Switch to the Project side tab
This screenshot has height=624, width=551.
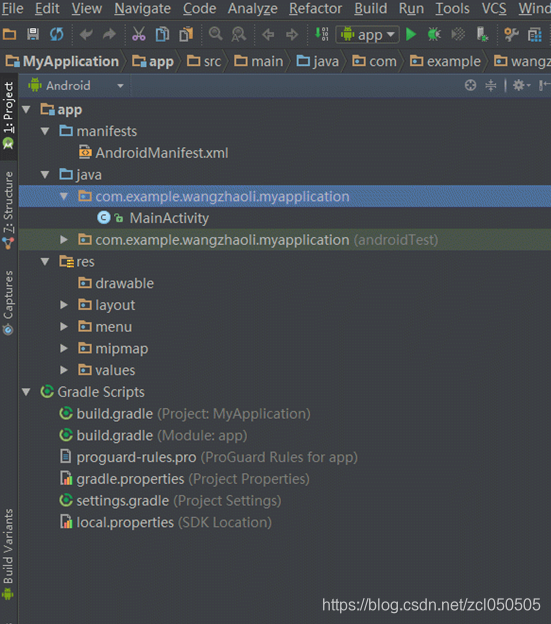[x=8, y=115]
